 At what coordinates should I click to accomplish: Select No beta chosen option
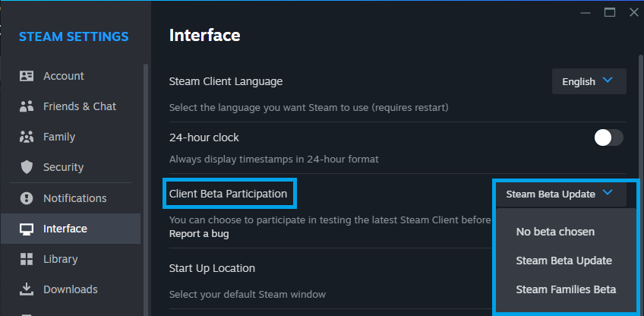pyautogui.click(x=555, y=232)
